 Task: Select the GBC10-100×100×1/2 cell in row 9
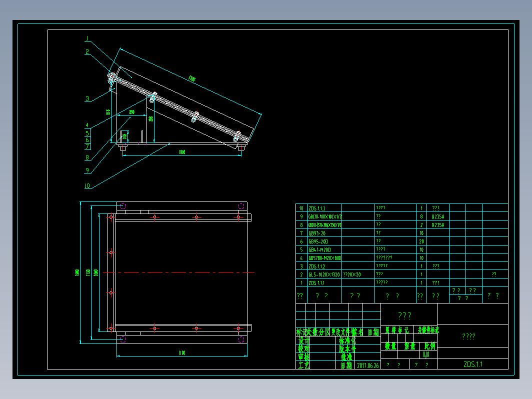(x=324, y=216)
